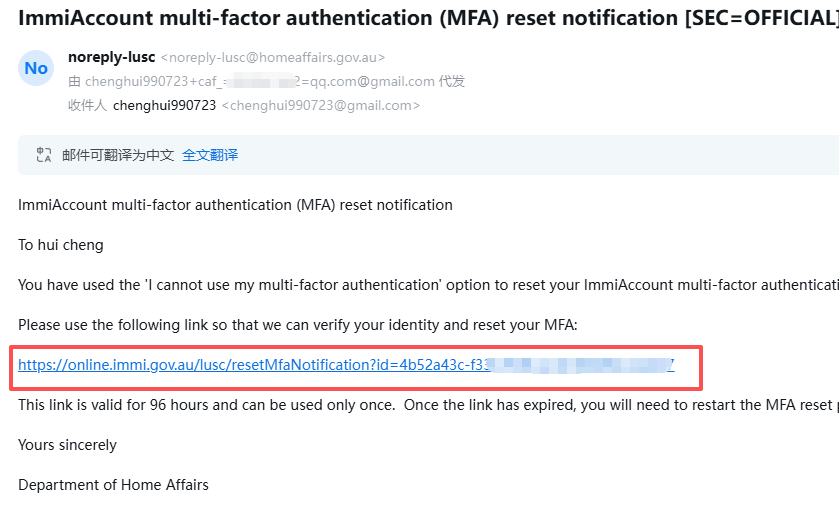Click the "valid for 96 hours" sentence
839x517 pixels.
(429, 405)
